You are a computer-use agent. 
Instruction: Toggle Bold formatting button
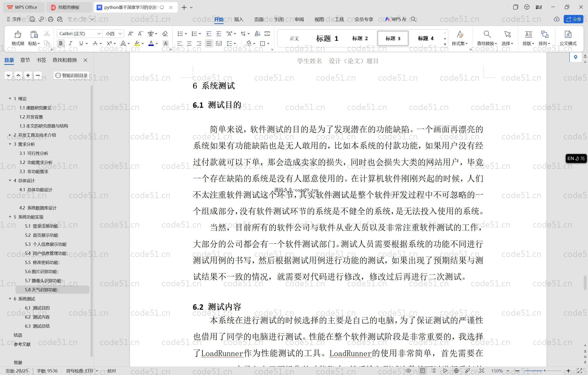61,43
